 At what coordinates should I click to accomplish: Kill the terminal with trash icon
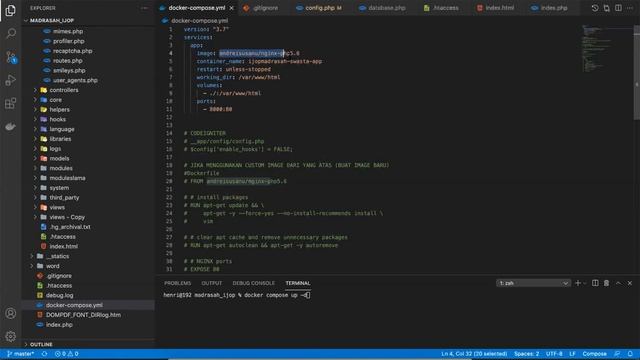pyautogui.click(x=607, y=283)
